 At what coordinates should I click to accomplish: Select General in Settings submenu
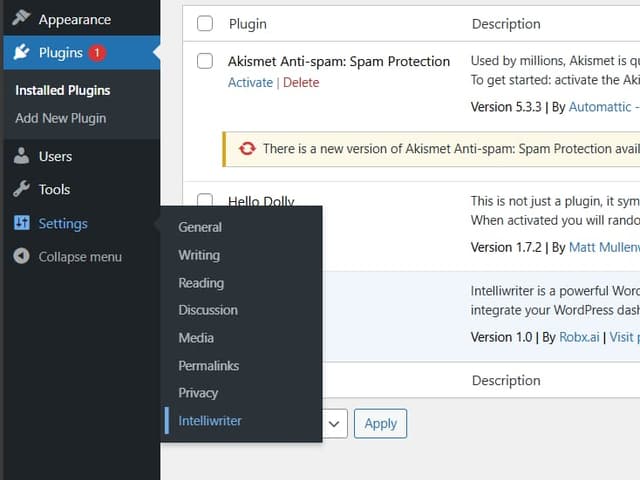point(200,227)
